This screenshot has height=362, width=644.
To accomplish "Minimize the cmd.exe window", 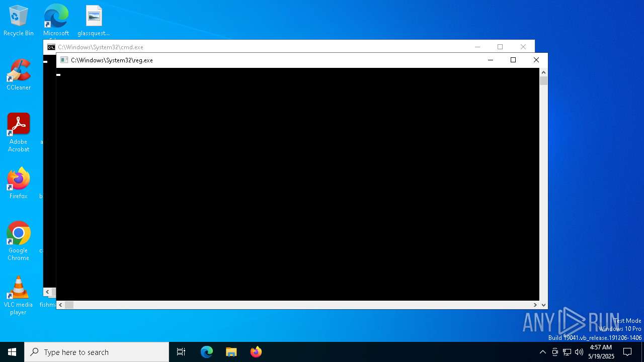I will 477,47.
